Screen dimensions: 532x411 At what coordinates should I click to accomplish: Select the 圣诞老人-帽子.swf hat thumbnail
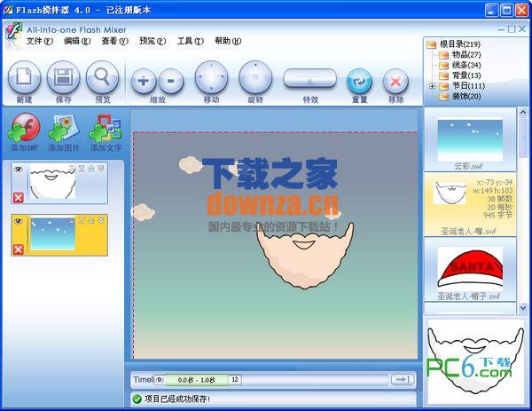pos(470,268)
